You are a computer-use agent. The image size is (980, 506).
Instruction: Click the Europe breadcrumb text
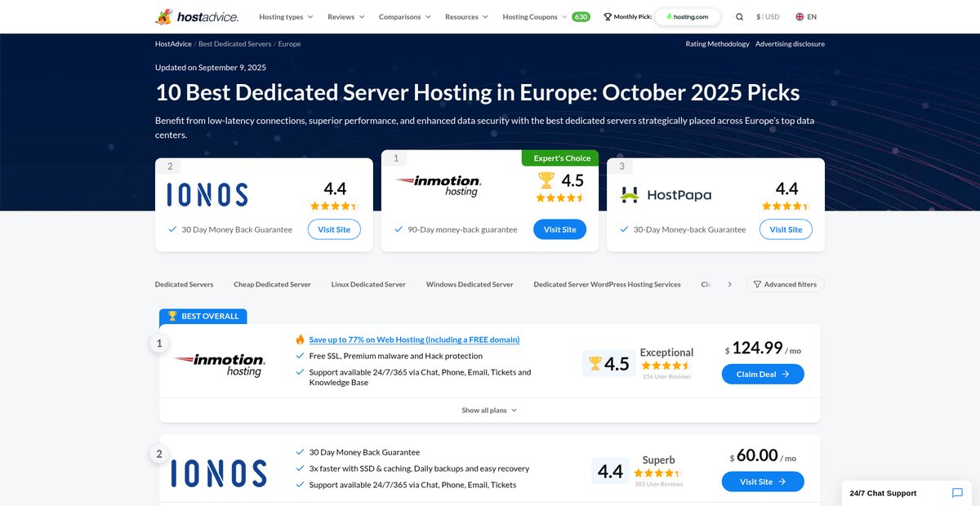point(289,44)
